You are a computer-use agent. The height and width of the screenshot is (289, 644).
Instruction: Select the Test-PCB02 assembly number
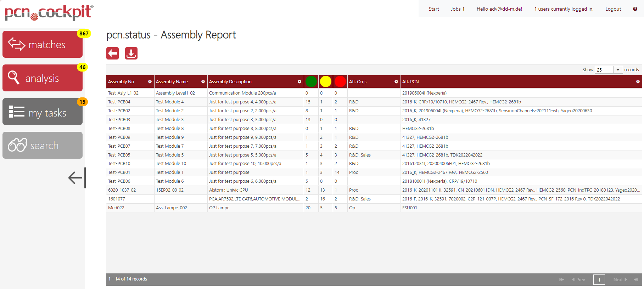pos(119,111)
